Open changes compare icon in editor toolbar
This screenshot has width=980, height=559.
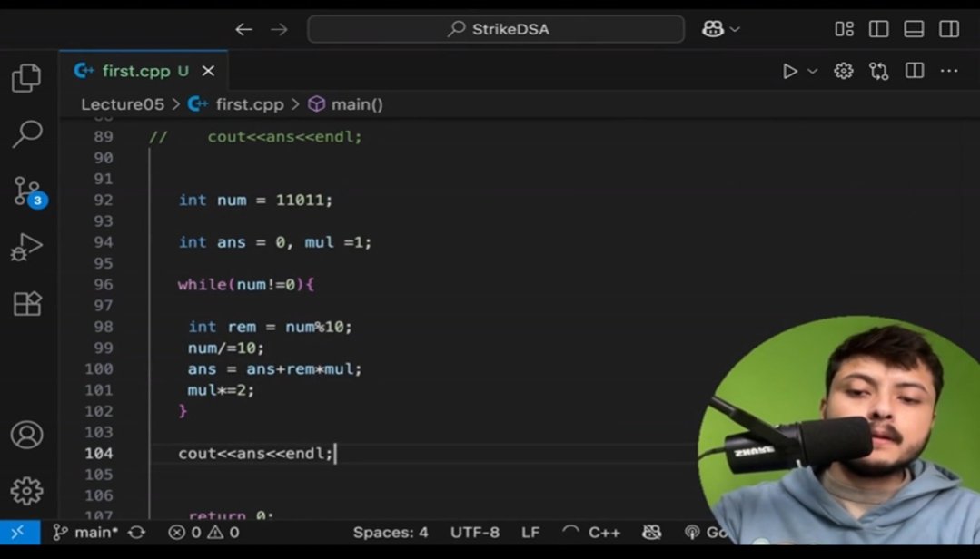pos(879,71)
